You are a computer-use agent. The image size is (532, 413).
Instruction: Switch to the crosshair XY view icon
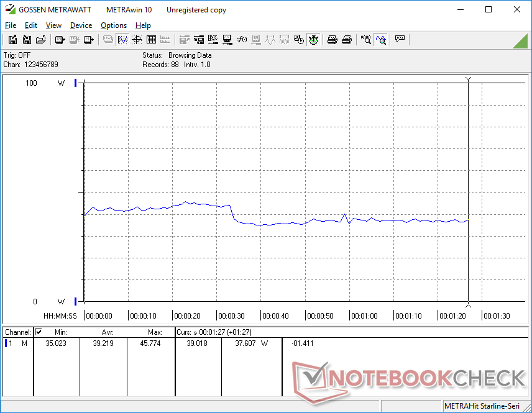136,40
